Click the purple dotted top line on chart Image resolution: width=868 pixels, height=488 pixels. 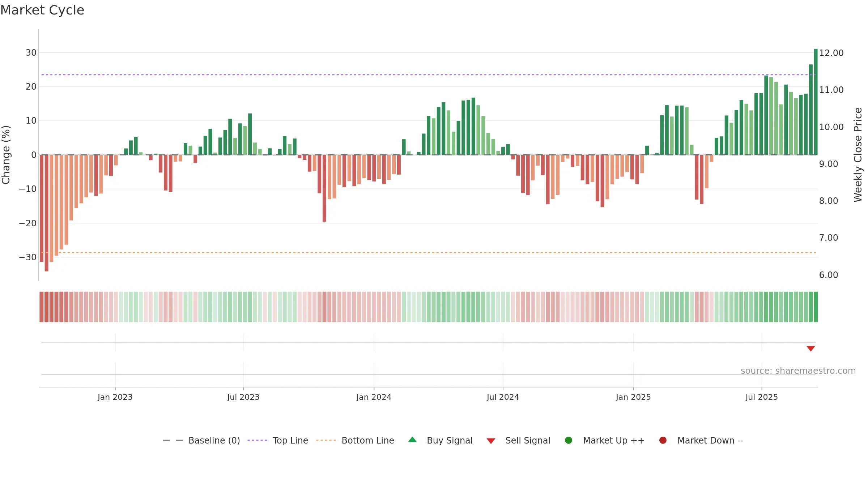click(x=429, y=75)
